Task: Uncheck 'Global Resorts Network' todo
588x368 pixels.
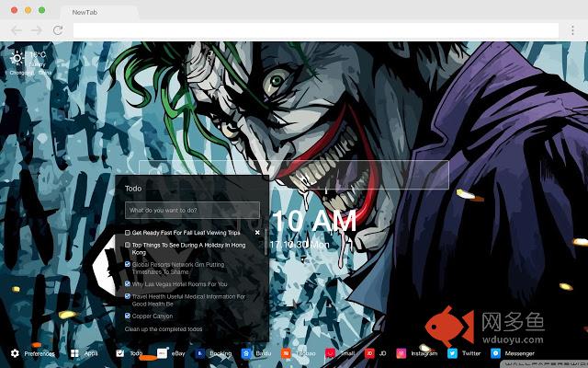Action: (x=128, y=264)
